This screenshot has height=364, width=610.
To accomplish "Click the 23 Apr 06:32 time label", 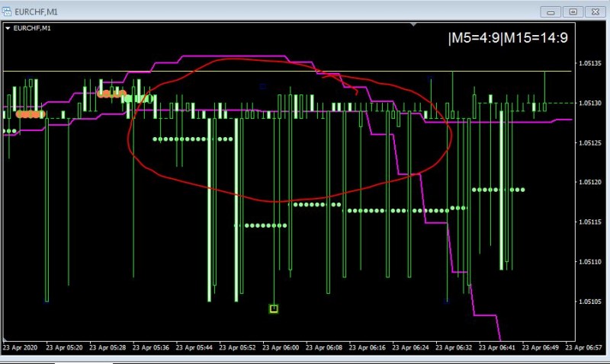I will 453,347.
